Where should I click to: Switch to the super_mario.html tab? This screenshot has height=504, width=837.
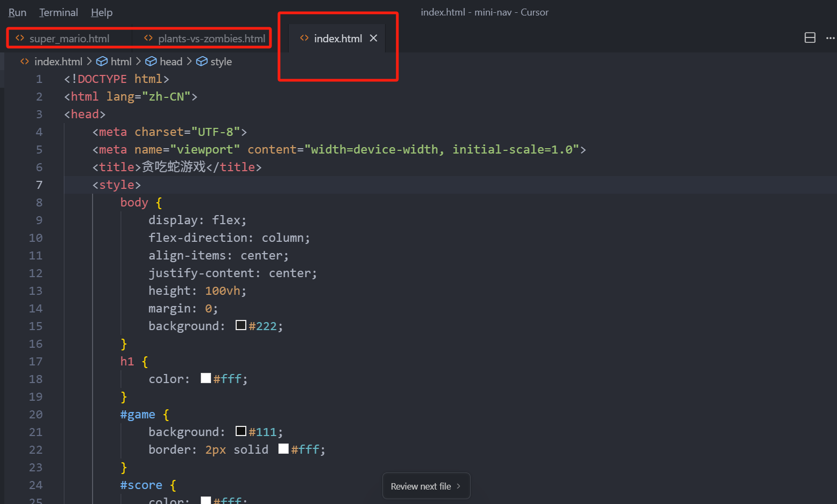click(70, 39)
